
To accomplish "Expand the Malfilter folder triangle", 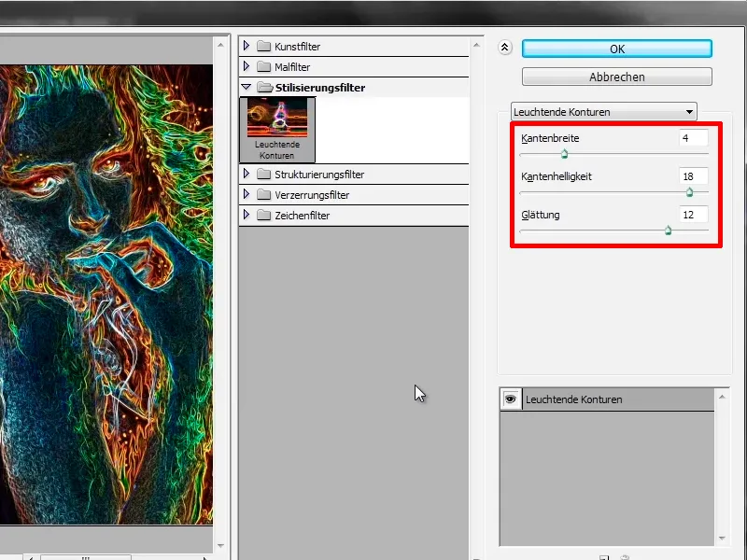I will (x=247, y=66).
